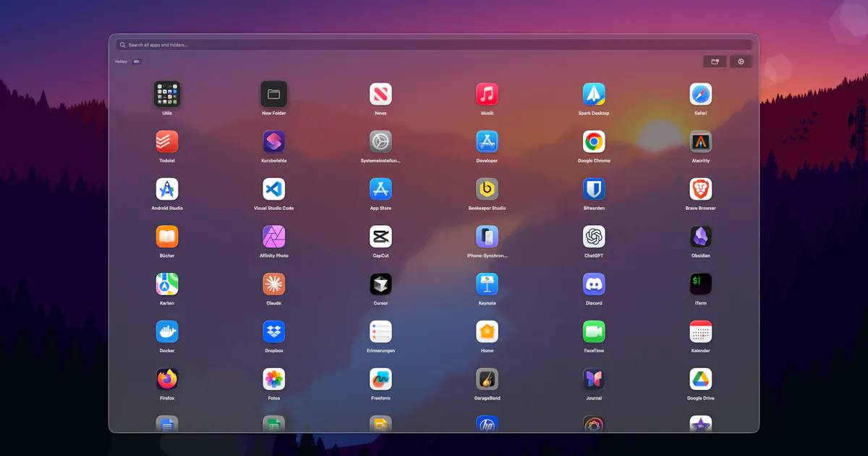Open the Kalender app
This screenshot has width=868, height=456.
701,332
